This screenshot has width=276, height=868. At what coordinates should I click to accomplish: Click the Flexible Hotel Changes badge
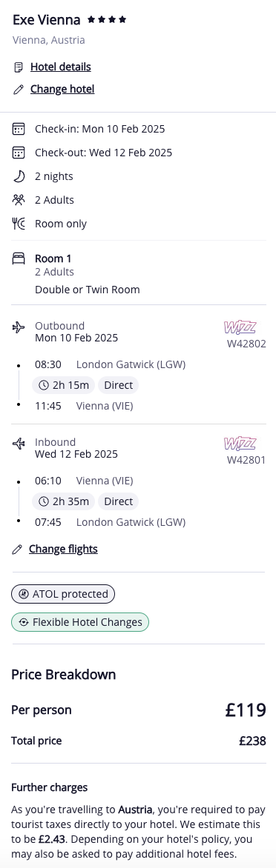(x=80, y=622)
